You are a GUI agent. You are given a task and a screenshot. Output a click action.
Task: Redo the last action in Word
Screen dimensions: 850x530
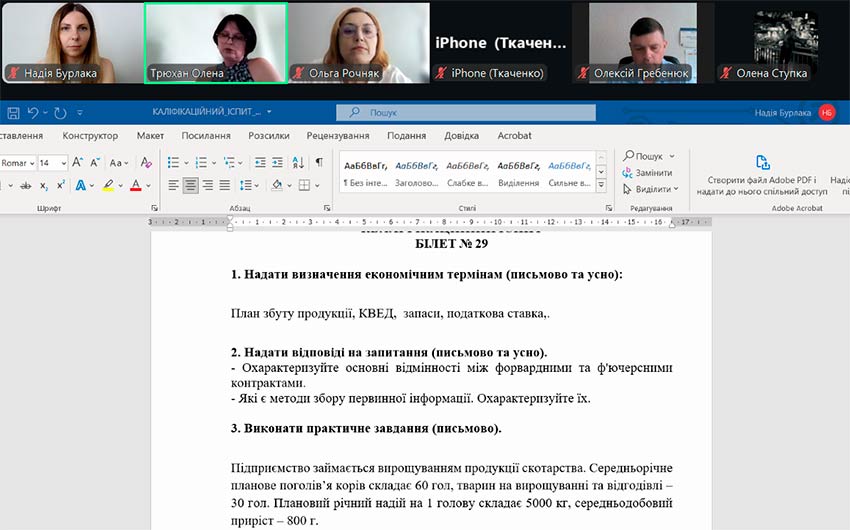coord(60,113)
